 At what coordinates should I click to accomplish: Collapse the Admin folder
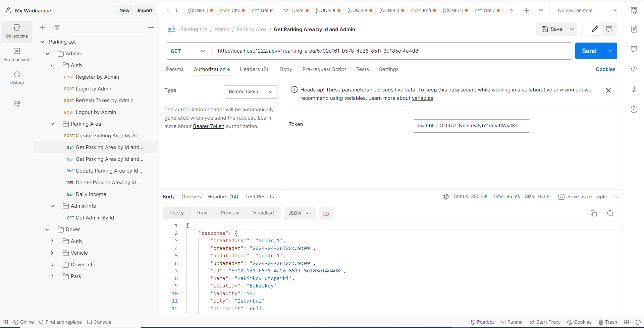(47, 54)
